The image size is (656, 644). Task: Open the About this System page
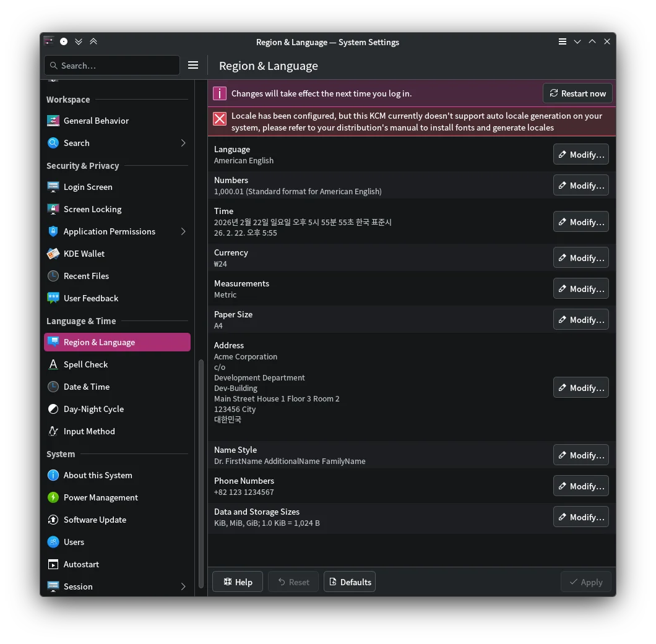[x=98, y=475]
